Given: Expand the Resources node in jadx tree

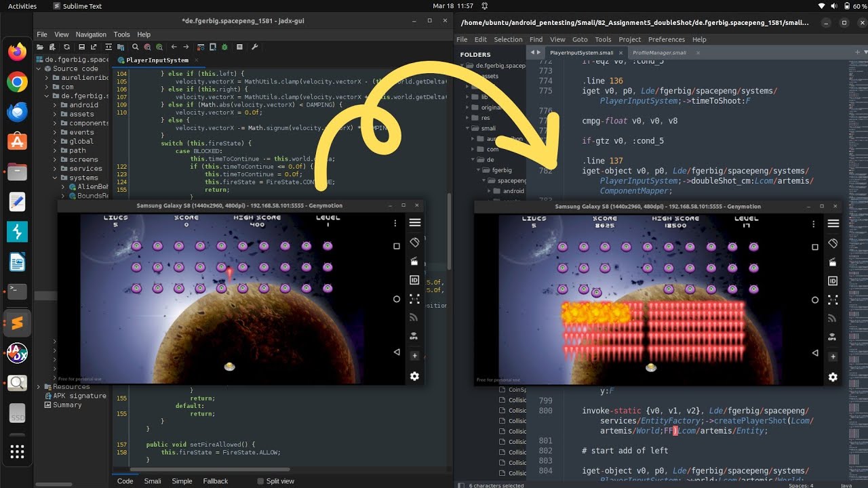Looking at the screenshot, I should (39, 386).
